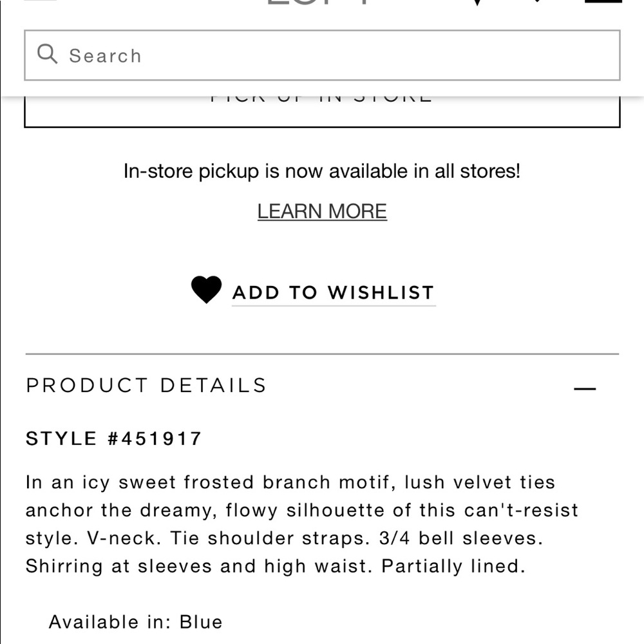Click the divider above Product Details
This screenshot has width=644, height=644.
(322, 354)
